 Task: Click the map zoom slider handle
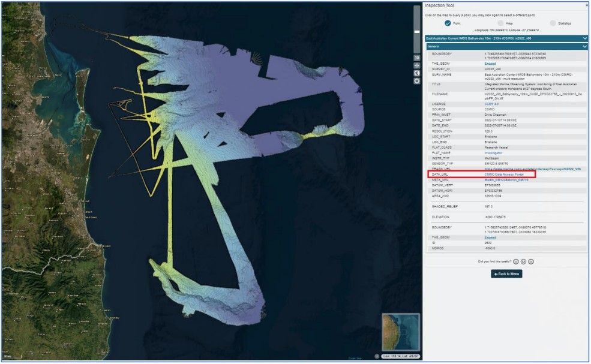(x=417, y=31)
